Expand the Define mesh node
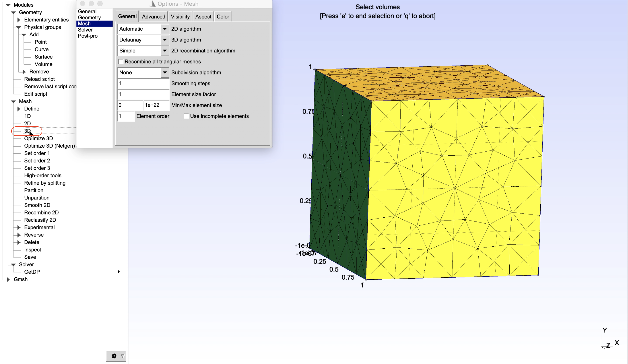This screenshot has height=364, width=628. 19,109
